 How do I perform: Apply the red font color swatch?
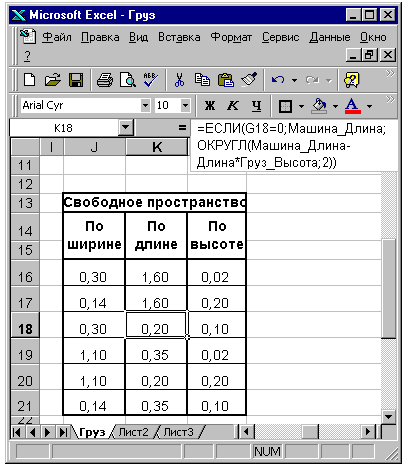click(353, 106)
